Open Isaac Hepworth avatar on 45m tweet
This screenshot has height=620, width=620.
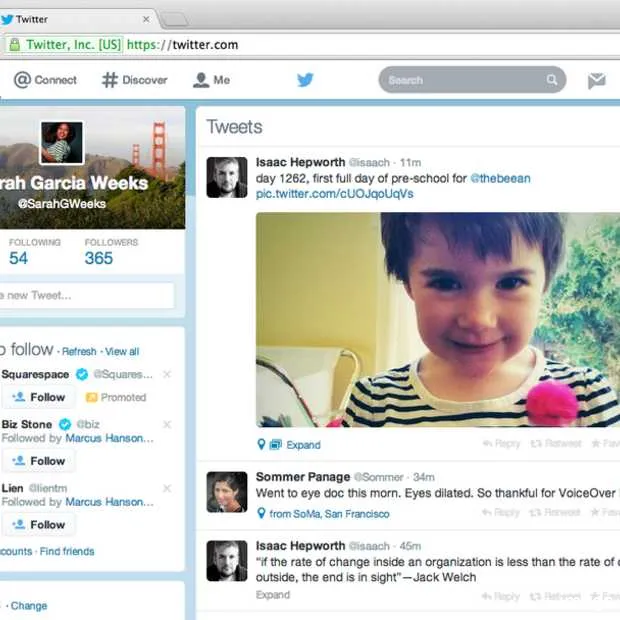pos(227,561)
